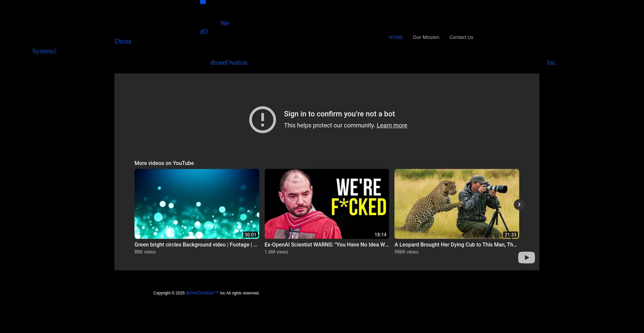Click the blue 'Drone' text

(x=123, y=41)
